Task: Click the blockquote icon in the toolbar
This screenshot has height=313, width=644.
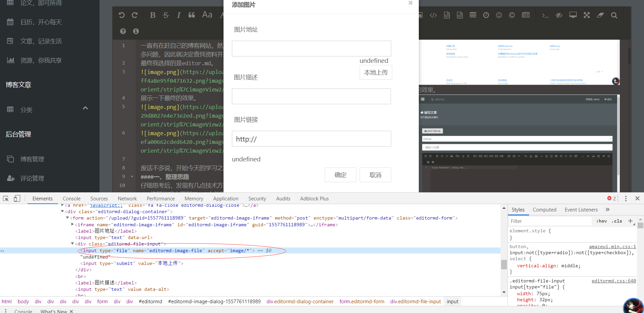Action: click(191, 15)
